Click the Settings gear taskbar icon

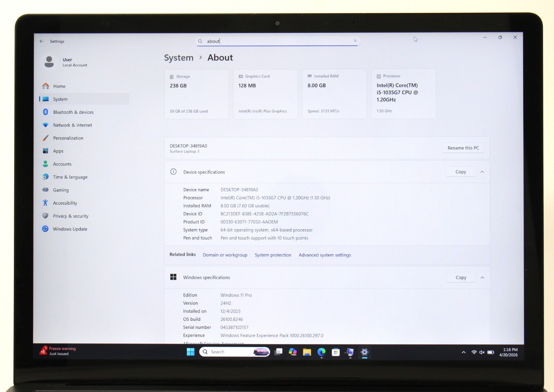click(364, 352)
